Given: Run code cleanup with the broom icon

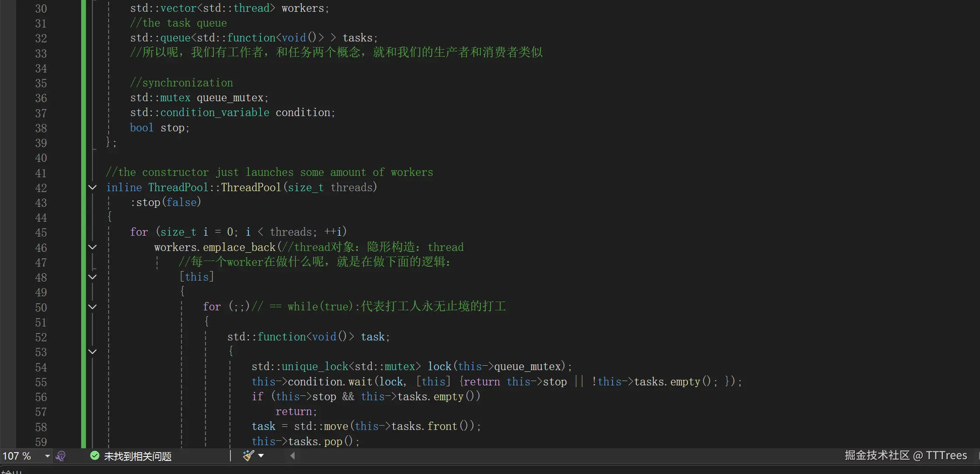Looking at the screenshot, I should click(x=248, y=456).
